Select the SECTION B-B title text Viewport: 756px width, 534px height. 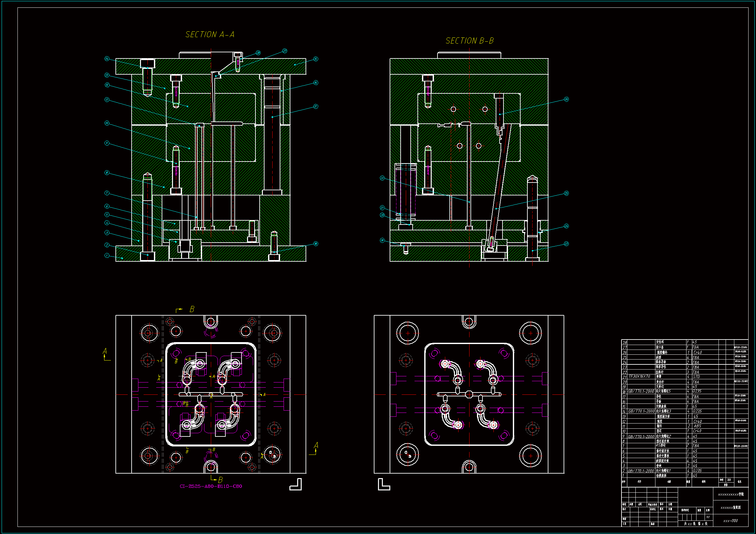pos(470,41)
